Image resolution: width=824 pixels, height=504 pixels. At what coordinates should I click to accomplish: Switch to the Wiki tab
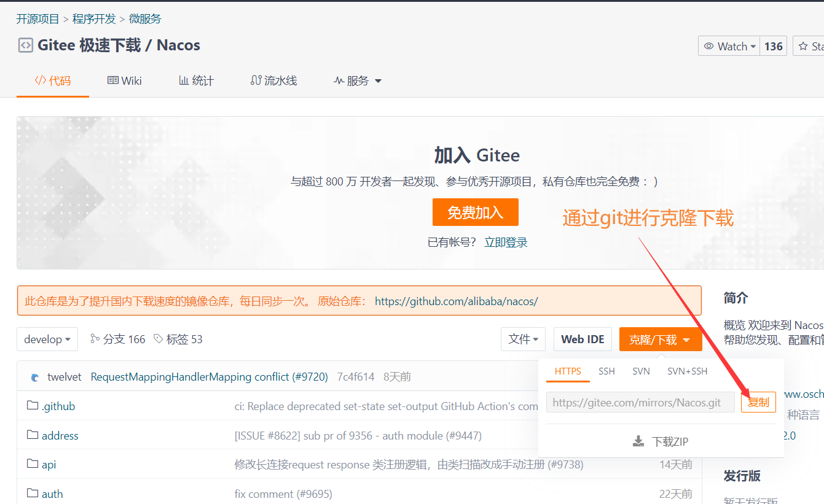coord(125,81)
